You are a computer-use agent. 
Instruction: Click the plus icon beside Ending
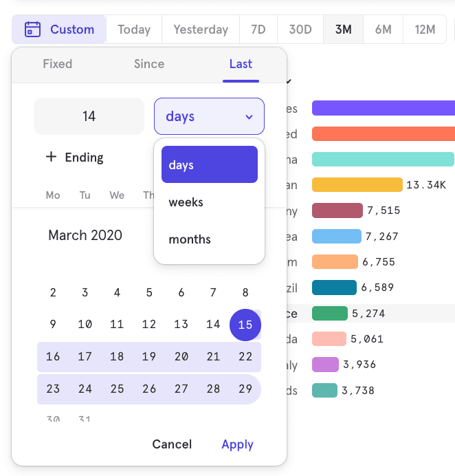(x=51, y=157)
